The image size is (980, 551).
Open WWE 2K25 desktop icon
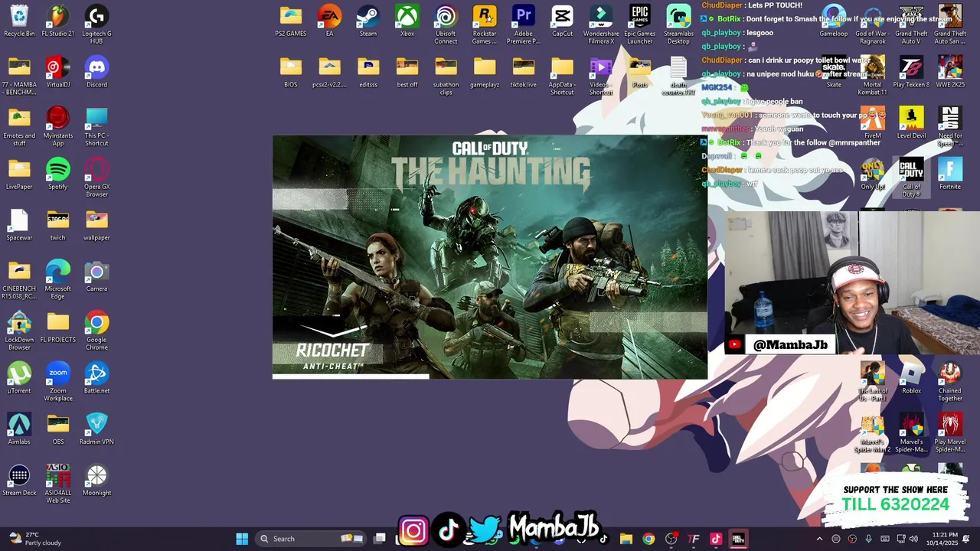point(950,72)
